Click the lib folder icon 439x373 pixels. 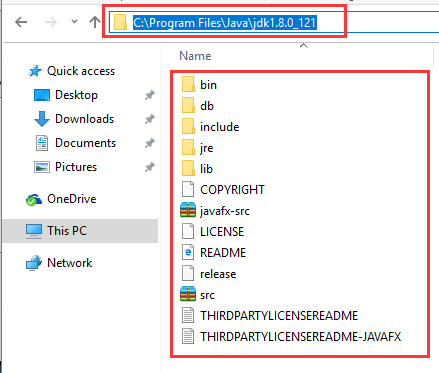(188, 168)
